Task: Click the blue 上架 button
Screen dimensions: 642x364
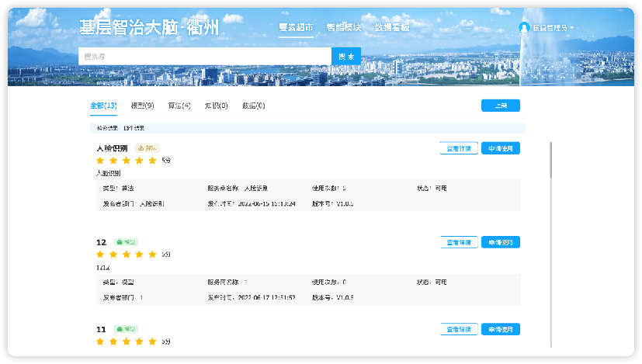Action: coord(500,106)
